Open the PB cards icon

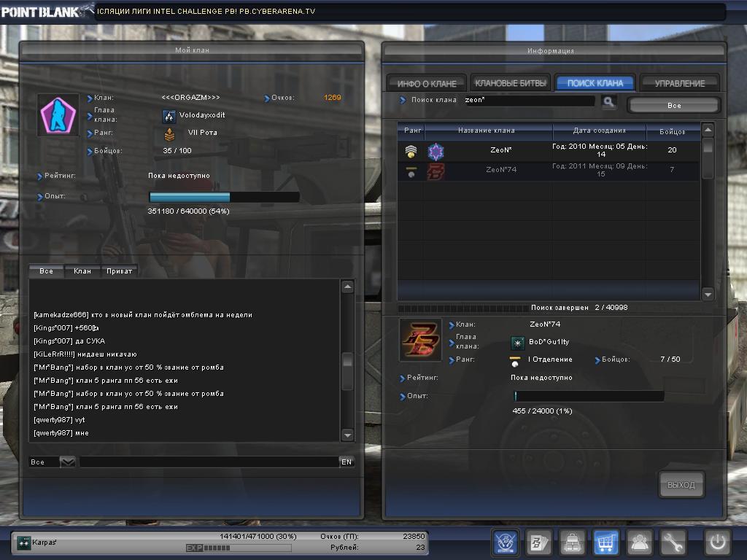(538, 542)
